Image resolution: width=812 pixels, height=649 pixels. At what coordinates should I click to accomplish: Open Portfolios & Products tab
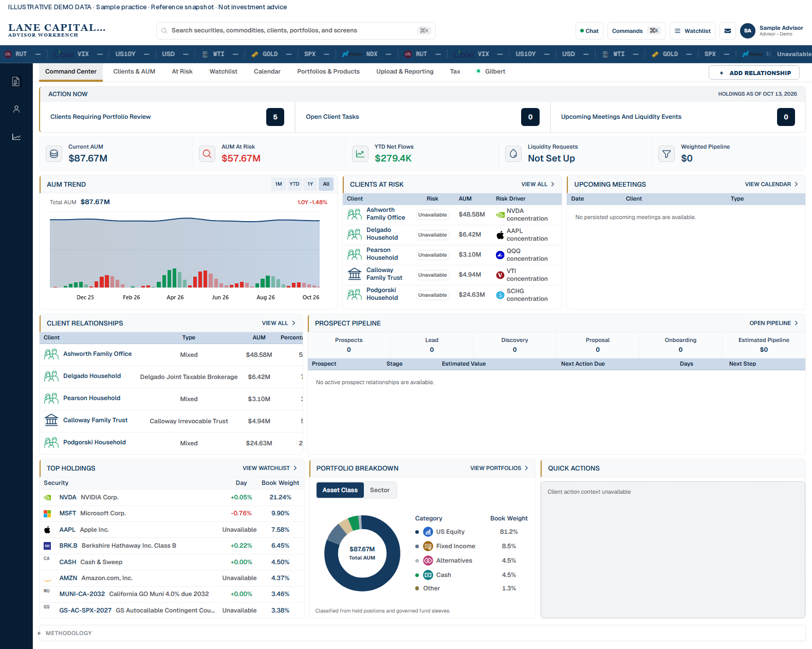(328, 71)
